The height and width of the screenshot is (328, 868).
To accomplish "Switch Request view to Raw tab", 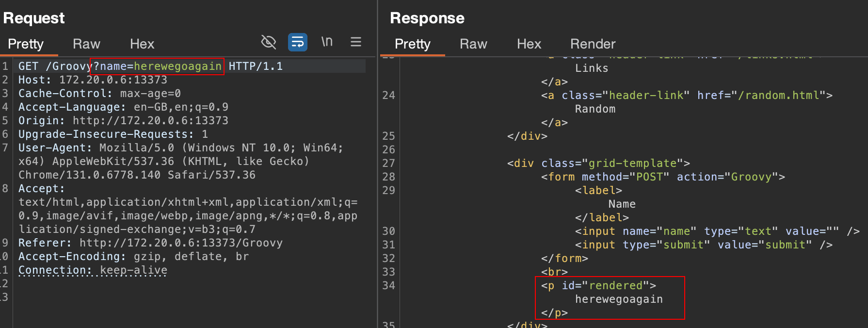I will (x=86, y=44).
